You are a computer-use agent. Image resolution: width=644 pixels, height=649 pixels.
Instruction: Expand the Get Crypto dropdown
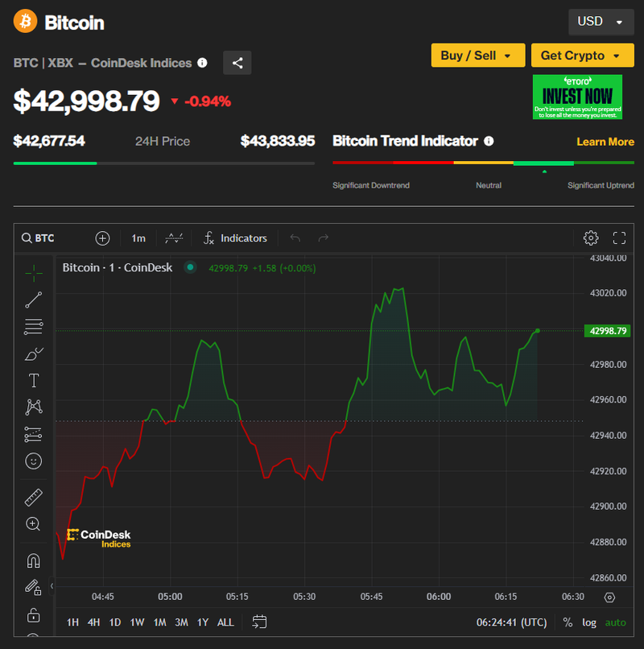[x=582, y=56]
